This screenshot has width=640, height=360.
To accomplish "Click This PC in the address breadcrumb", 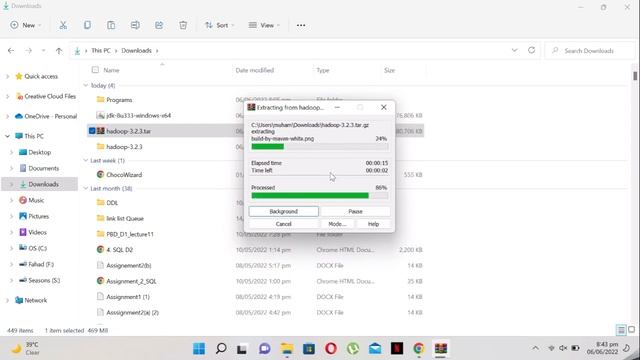I will pyautogui.click(x=101, y=51).
